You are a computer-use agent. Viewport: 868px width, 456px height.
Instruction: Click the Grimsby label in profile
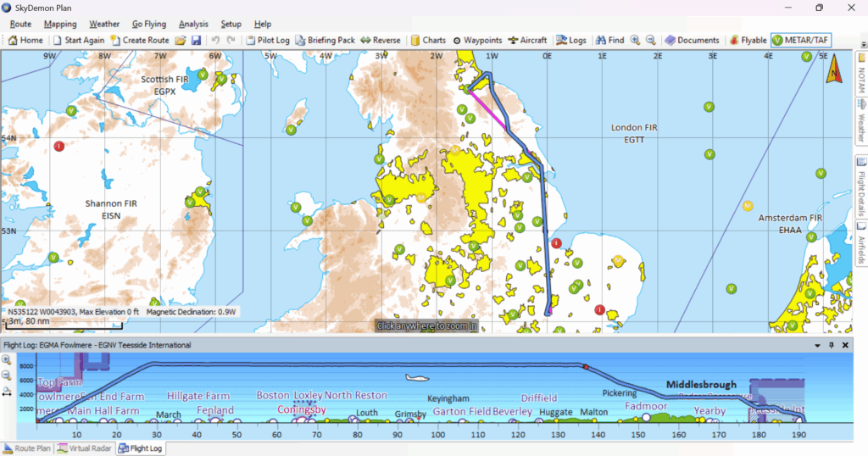click(x=410, y=414)
